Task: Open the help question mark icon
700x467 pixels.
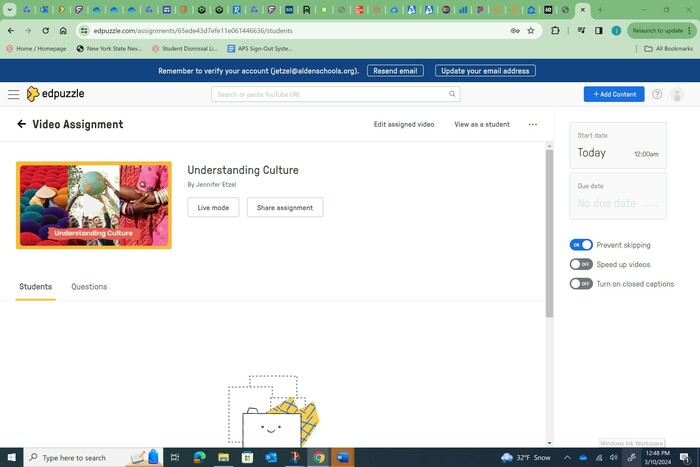Action: pyautogui.click(x=657, y=94)
